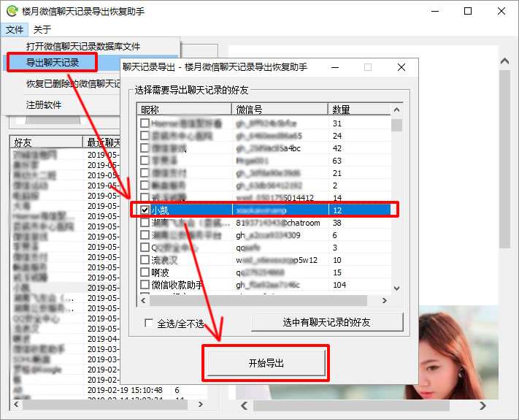Click friends list horizontal scrollbar
Image resolution: width=519 pixels, height=420 pixels.
pyautogui.click(x=105, y=405)
